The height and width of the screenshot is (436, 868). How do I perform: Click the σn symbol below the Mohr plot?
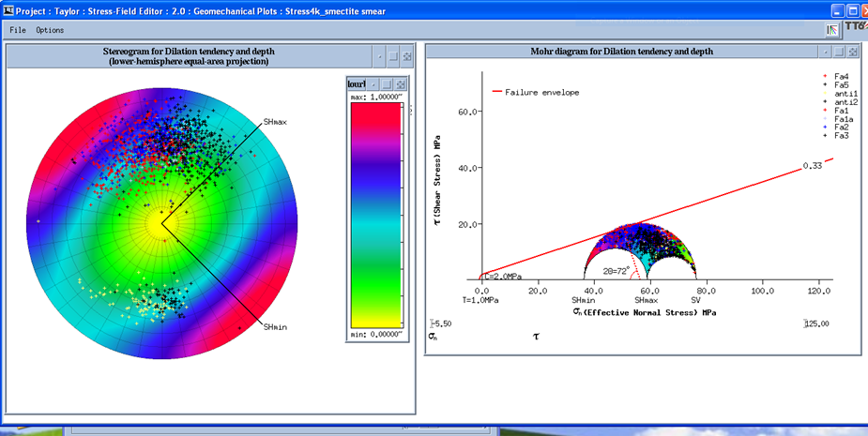pos(433,336)
